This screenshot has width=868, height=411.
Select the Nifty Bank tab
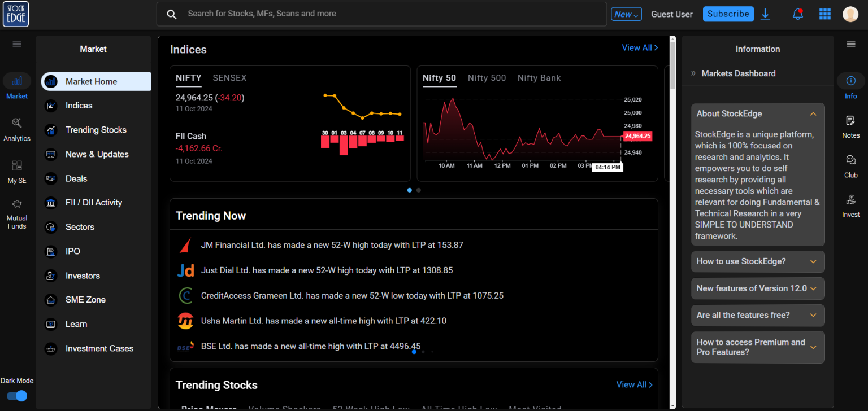(x=539, y=77)
